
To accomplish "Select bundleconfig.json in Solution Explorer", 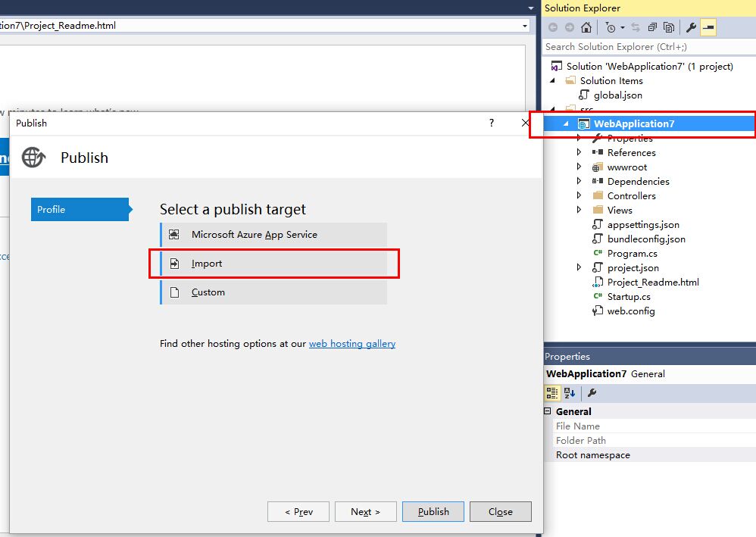I will tap(646, 239).
